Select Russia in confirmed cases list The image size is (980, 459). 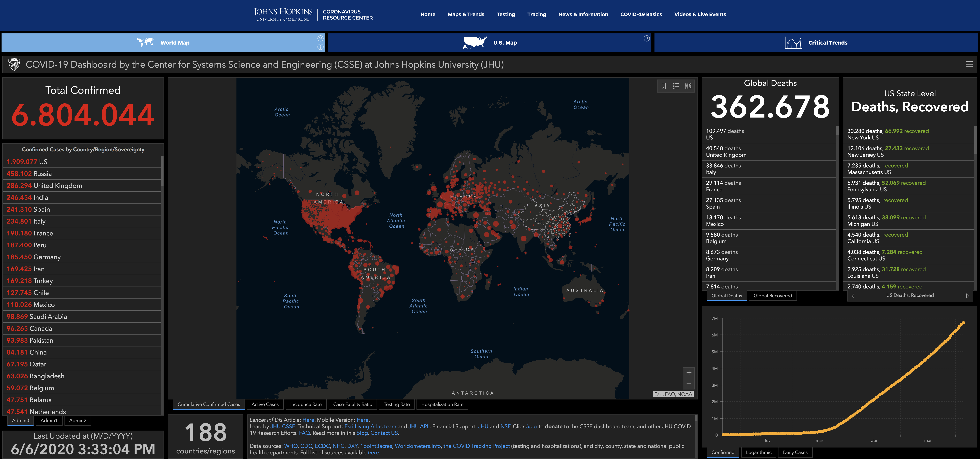[42, 174]
